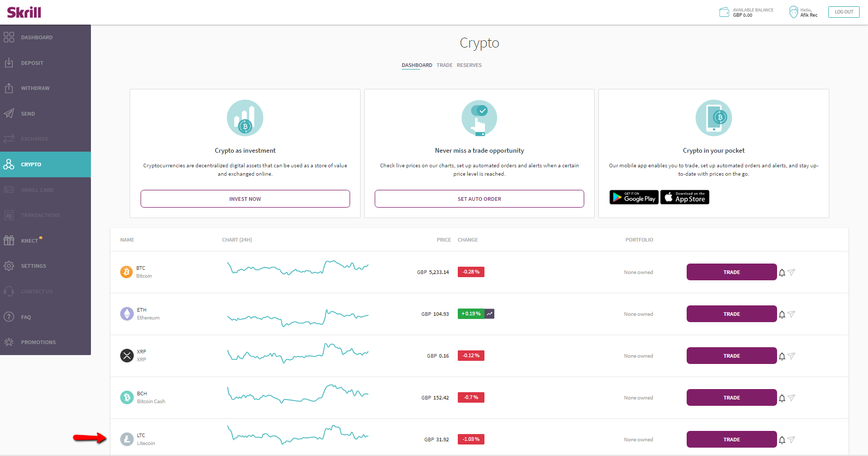Screen dimensions: 868x456
Task: Set a price alert bell for XRP
Action: 782,356
